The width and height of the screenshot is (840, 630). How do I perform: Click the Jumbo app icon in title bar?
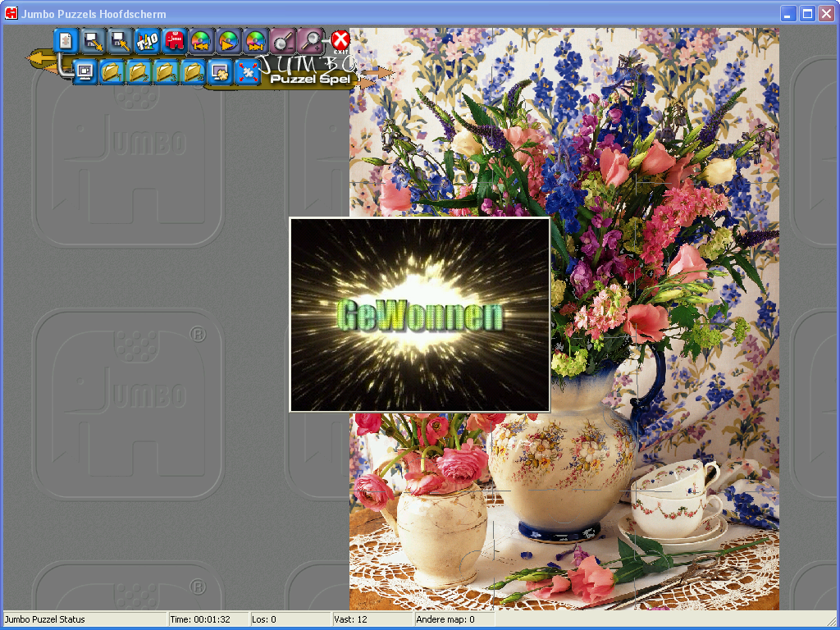11,13
